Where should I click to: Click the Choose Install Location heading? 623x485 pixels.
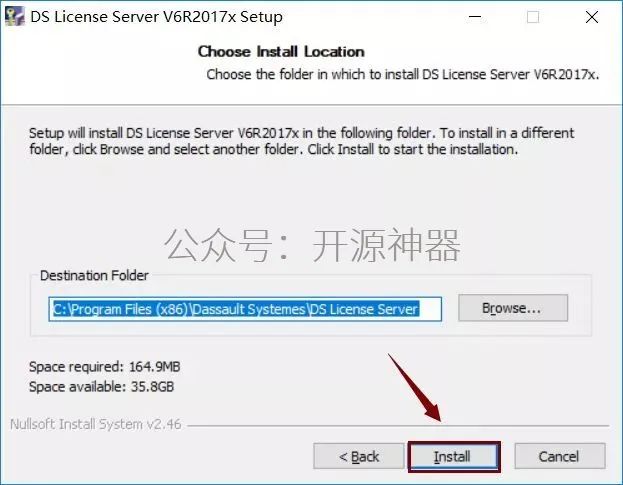[281, 52]
